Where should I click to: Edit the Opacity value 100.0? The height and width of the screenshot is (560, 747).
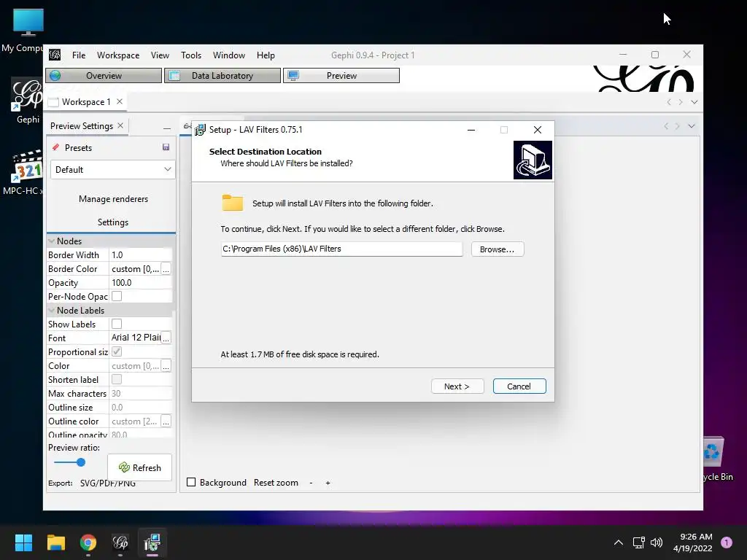pos(141,283)
